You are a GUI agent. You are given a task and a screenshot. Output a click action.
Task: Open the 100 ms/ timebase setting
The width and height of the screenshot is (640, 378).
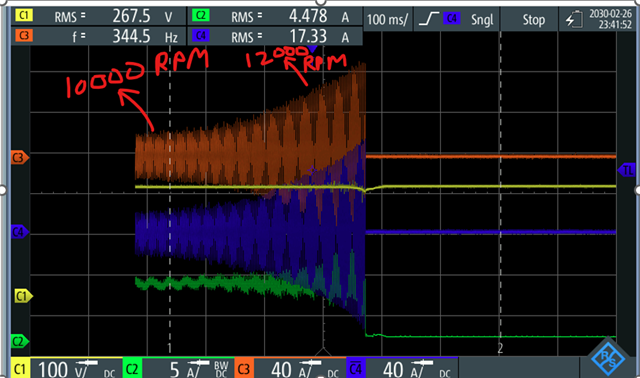tap(387, 20)
